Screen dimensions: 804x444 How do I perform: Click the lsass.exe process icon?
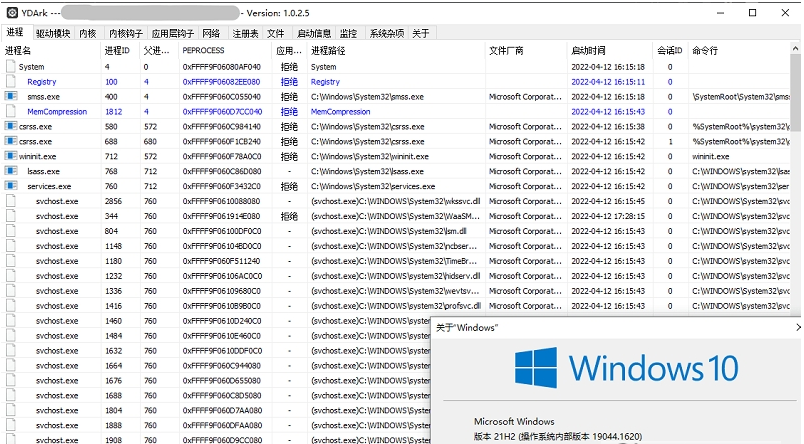(11, 172)
